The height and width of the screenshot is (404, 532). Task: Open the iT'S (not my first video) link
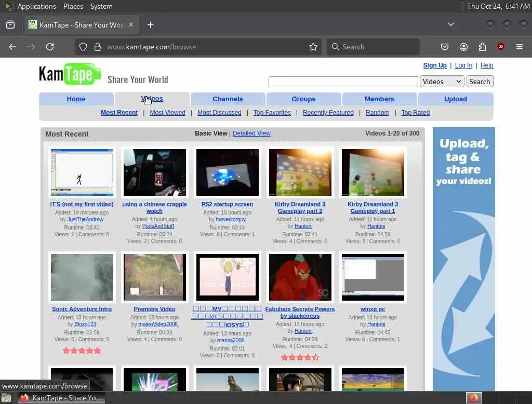[x=82, y=204]
